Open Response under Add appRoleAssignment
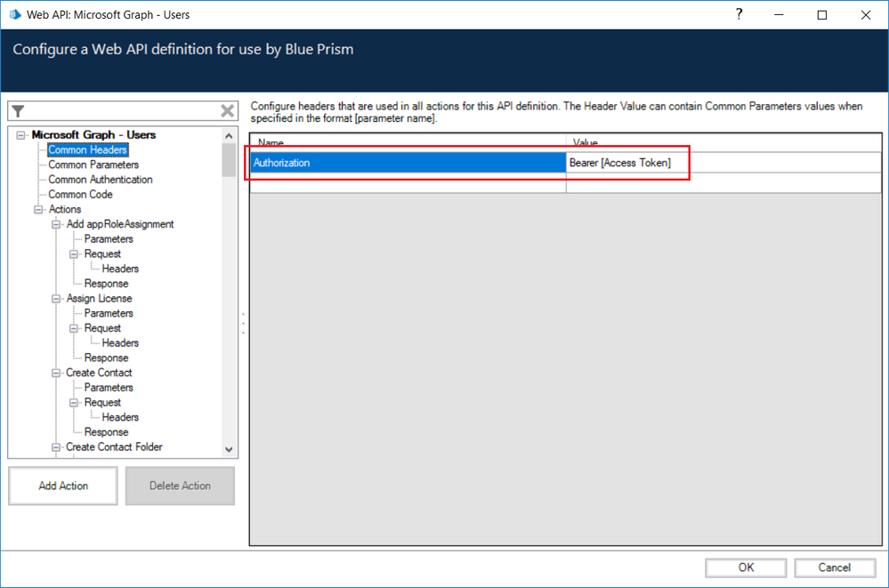The width and height of the screenshot is (889, 588). tap(107, 284)
